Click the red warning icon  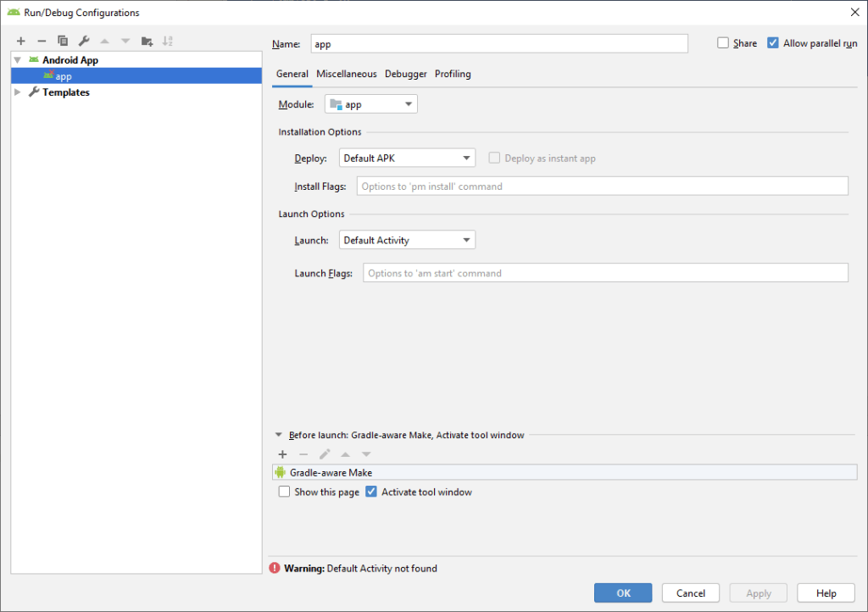coord(275,568)
